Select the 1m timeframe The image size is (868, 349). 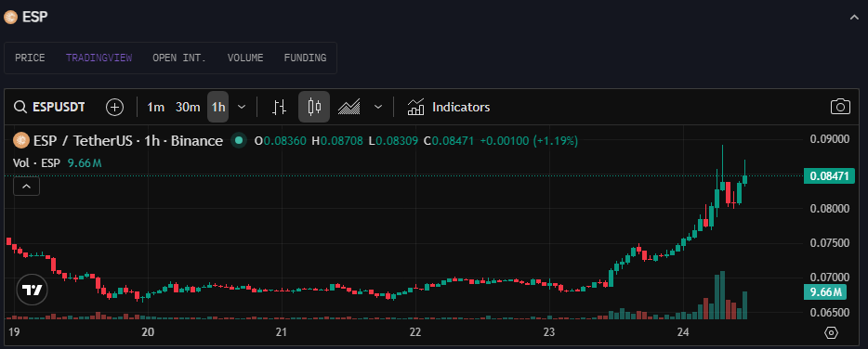155,107
